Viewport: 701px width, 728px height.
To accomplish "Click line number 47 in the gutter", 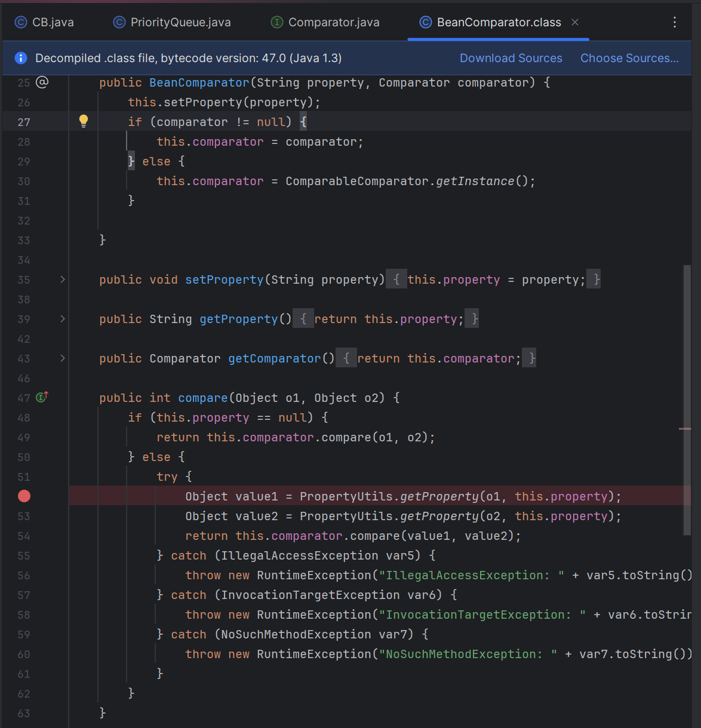I will point(24,398).
